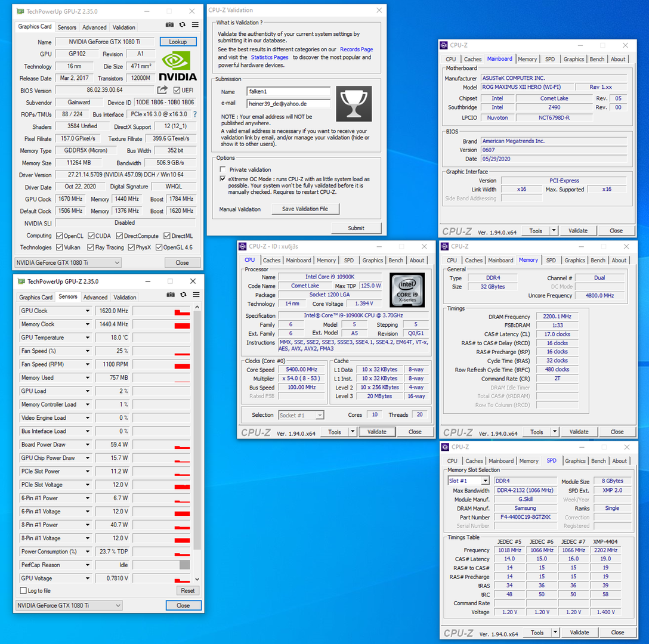
Task: Click refresh icon in GPU-Z Graphics Card window
Action: [x=182, y=25]
